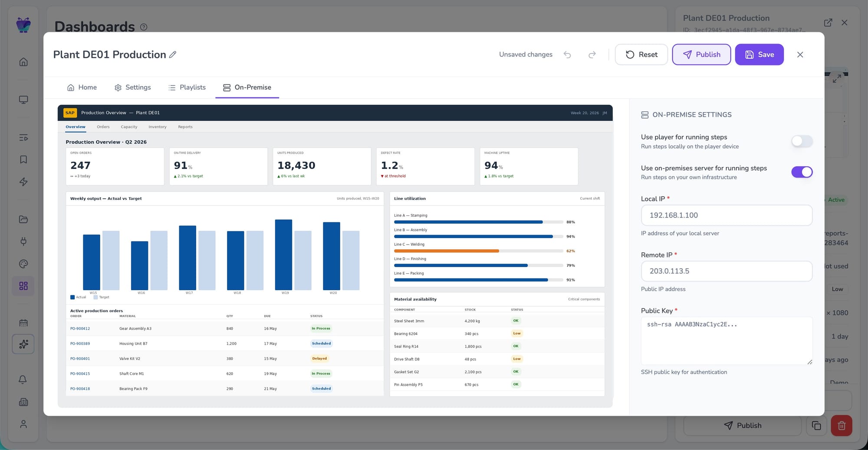
Task: Select the On-Premise tab
Action: pyautogui.click(x=247, y=87)
